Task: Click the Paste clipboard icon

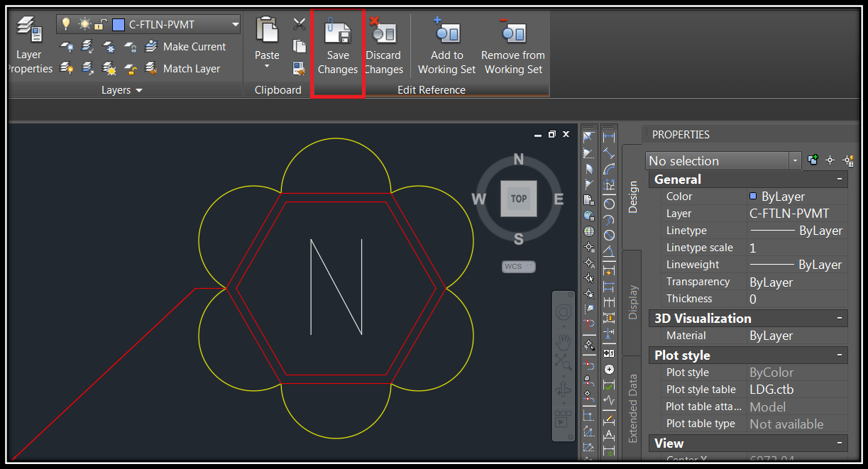Action: click(x=267, y=31)
